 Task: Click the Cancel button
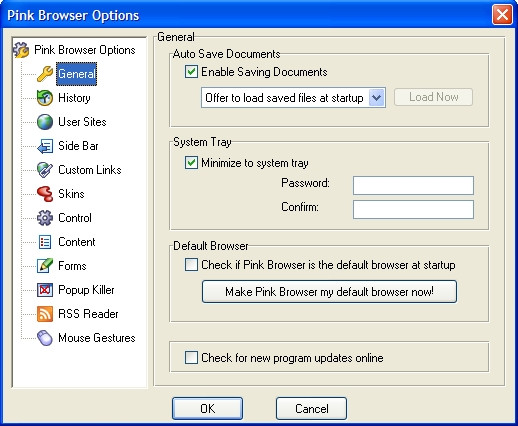[x=311, y=408]
